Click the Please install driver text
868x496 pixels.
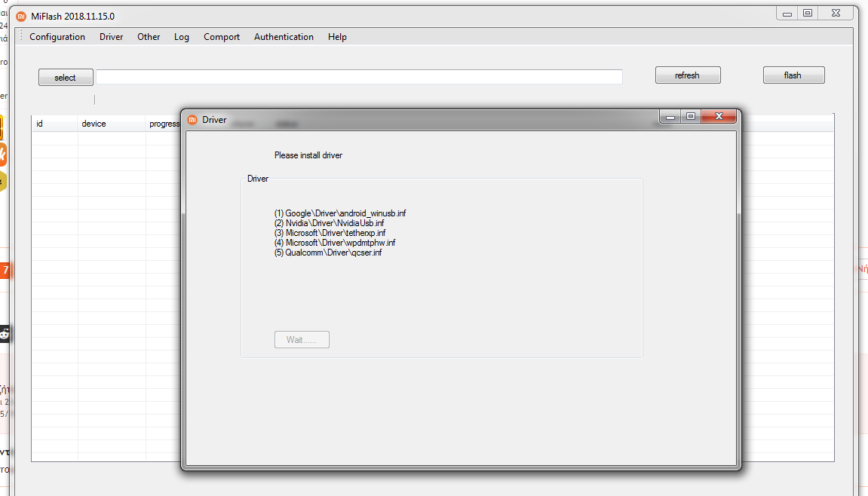click(x=308, y=155)
